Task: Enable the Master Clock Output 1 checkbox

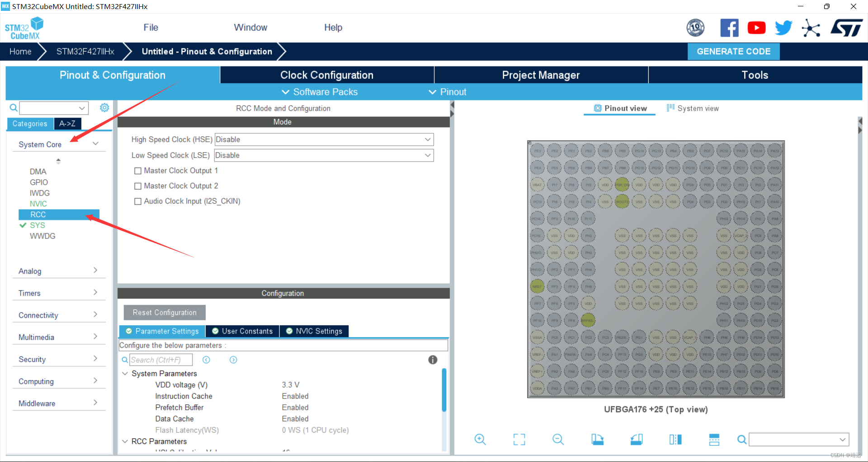Action: pyautogui.click(x=138, y=171)
